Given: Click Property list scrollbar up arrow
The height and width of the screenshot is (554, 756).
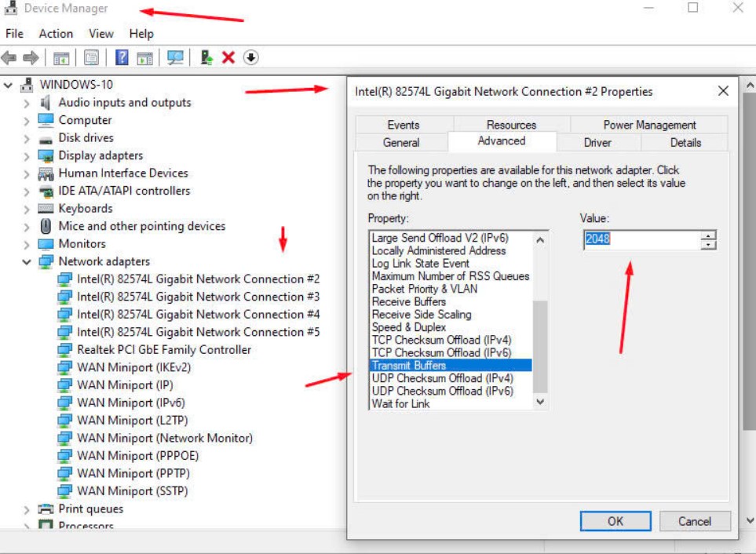Looking at the screenshot, I should coord(540,240).
